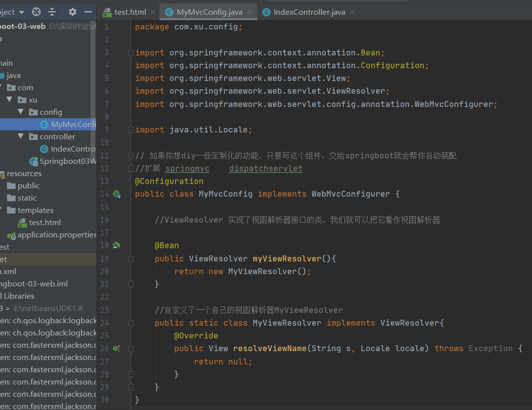Image resolution: width=532 pixels, height=410 pixels.
Task: Click the Locate/Select Opened File target icon
Action: tap(36, 12)
